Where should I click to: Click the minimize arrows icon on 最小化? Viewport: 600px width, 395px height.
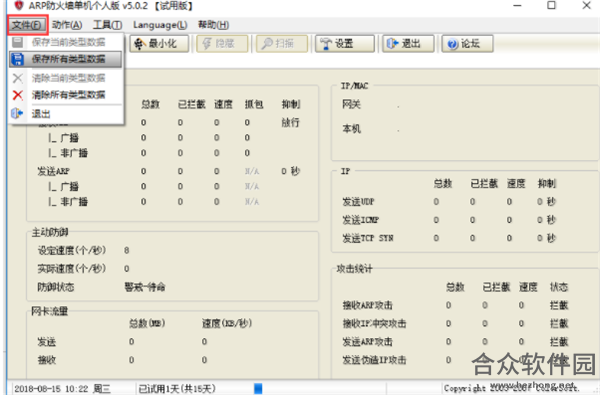140,44
